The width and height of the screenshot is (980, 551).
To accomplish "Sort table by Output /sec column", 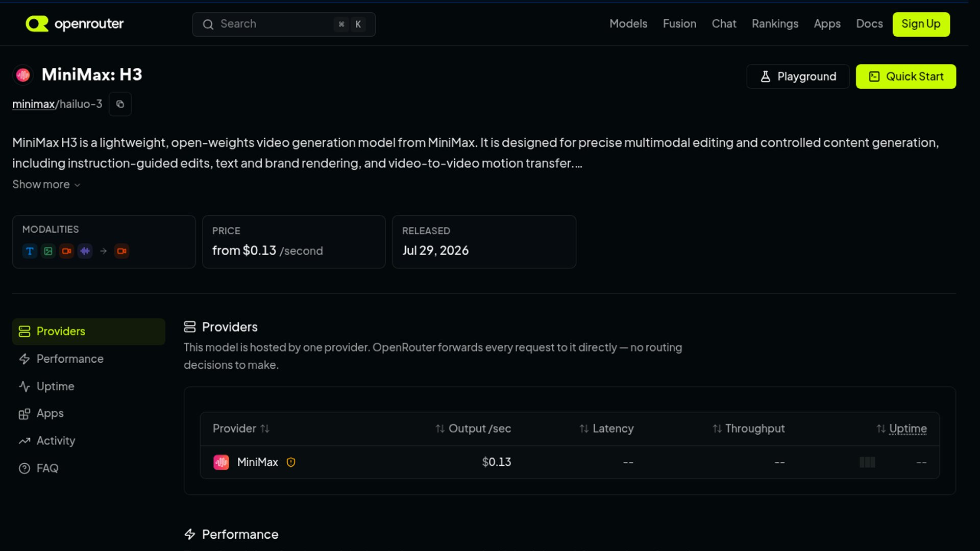I will [473, 429].
